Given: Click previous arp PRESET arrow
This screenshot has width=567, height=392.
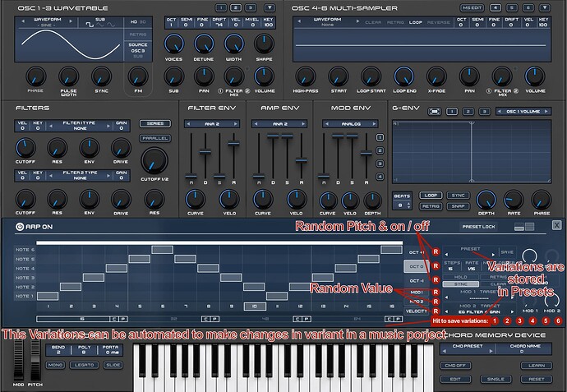Looking at the screenshot, I should pos(446,255).
